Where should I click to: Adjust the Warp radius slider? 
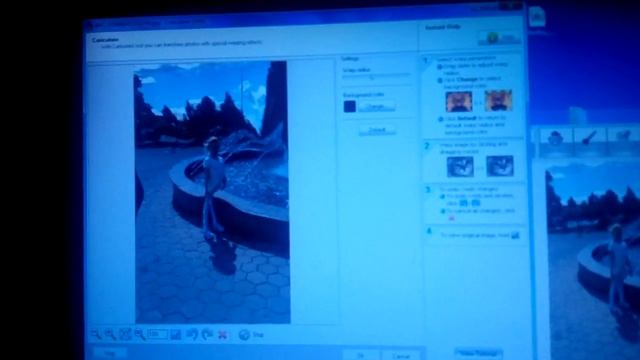pos(376,76)
